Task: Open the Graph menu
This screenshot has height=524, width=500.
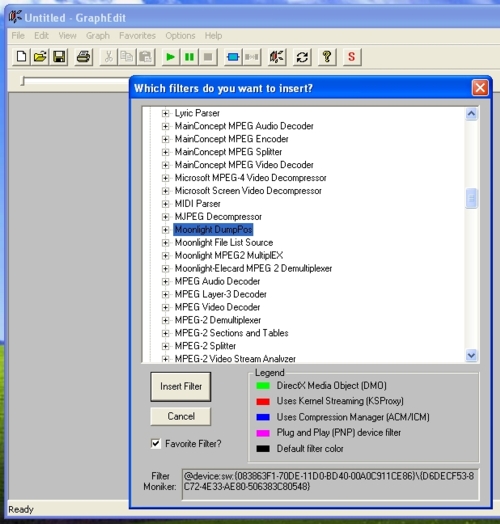Action: pos(98,35)
